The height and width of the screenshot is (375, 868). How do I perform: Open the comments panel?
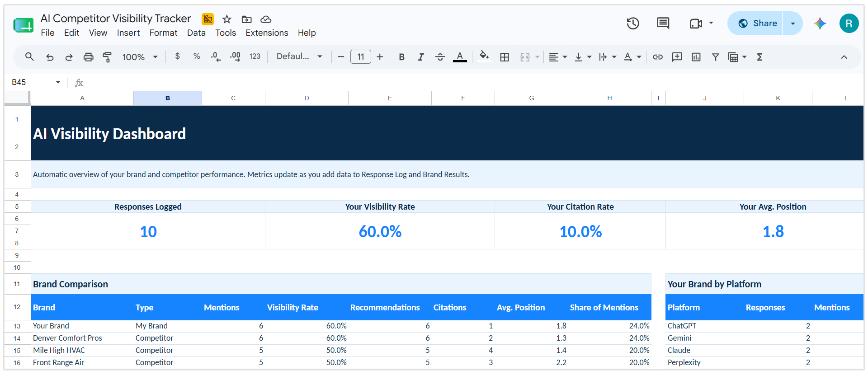click(663, 23)
